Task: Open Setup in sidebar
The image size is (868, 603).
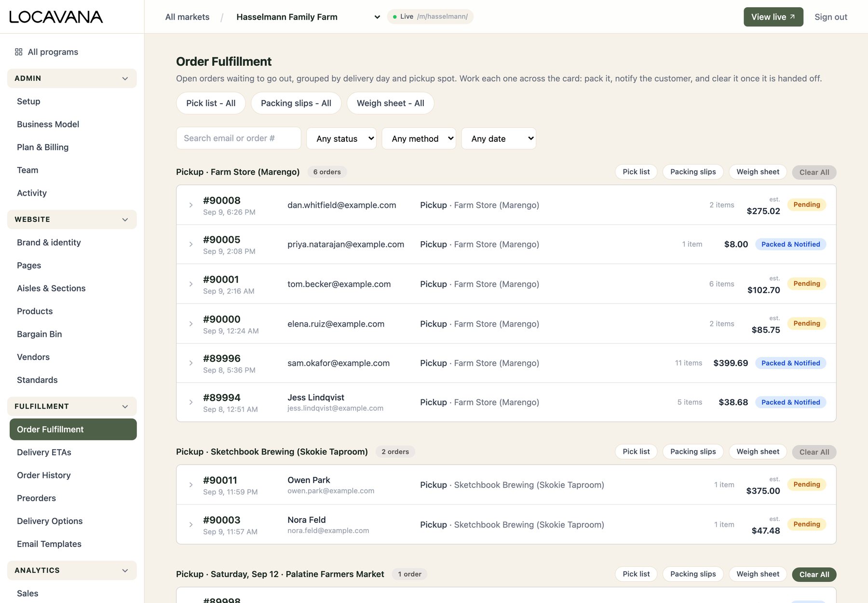Action: click(x=28, y=101)
